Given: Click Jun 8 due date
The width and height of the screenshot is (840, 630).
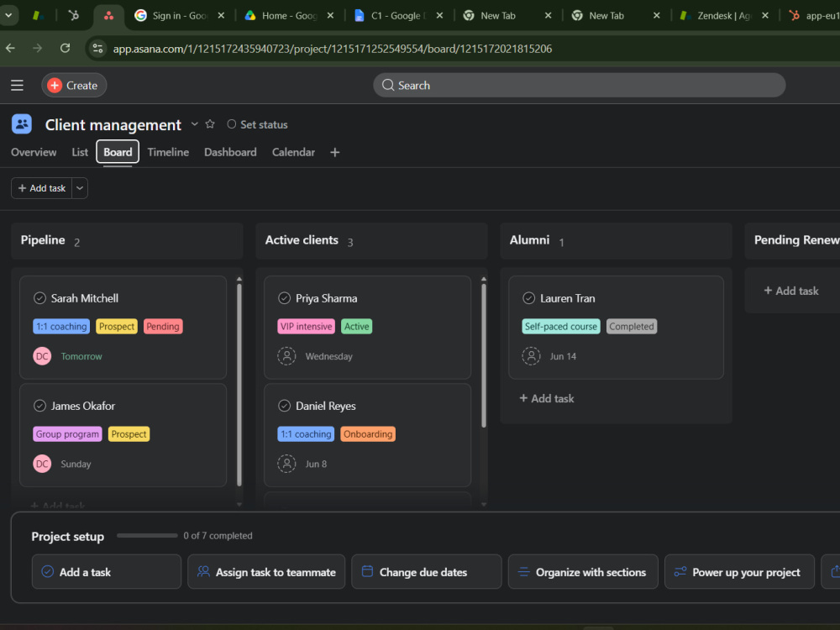Looking at the screenshot, I should point(316,465).
